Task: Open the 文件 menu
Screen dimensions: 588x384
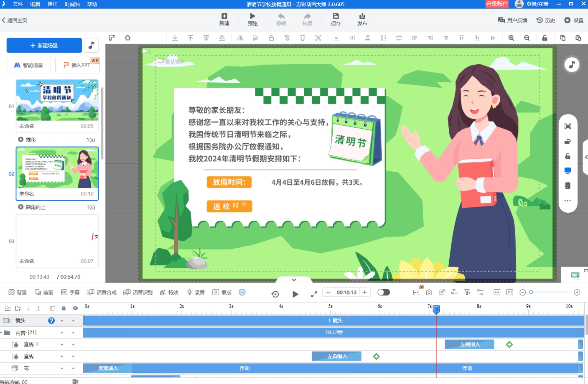Action: [x=17, y=4]
